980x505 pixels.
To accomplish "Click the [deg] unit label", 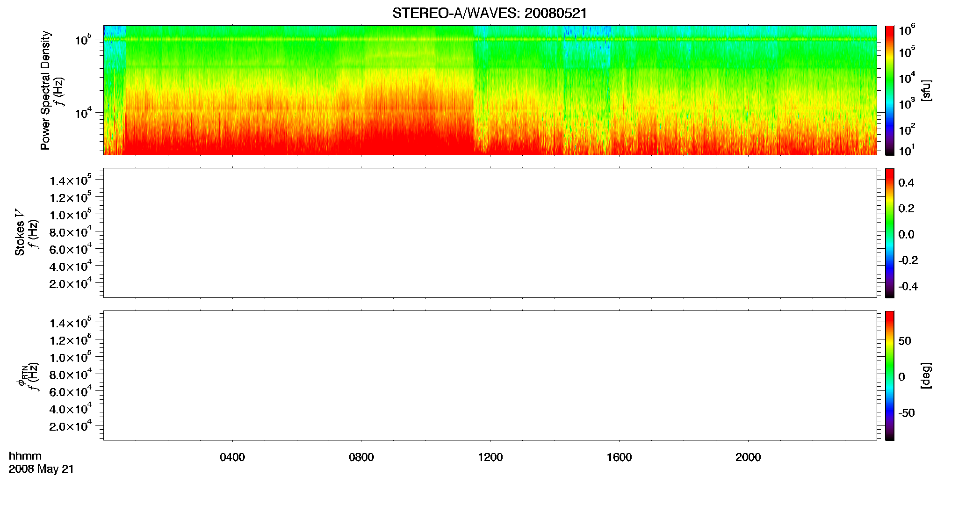I will coord(926,375).
